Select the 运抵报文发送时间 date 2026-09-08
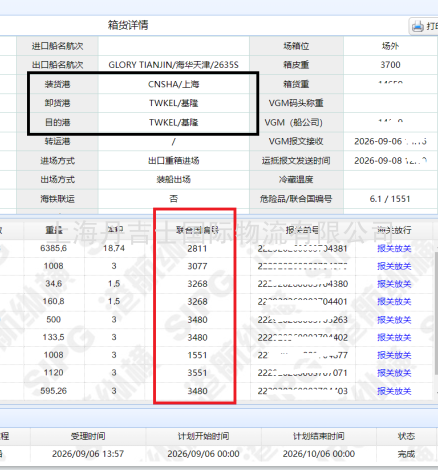This screenshot has height=470, width=438. coord(378,161)
